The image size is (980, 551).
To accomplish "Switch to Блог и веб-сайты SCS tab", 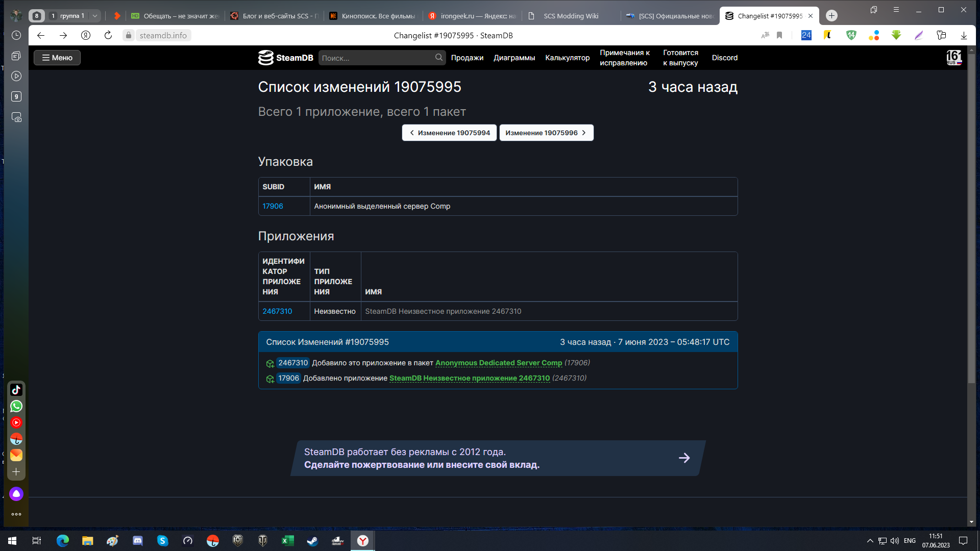I will tap(274, 16).
